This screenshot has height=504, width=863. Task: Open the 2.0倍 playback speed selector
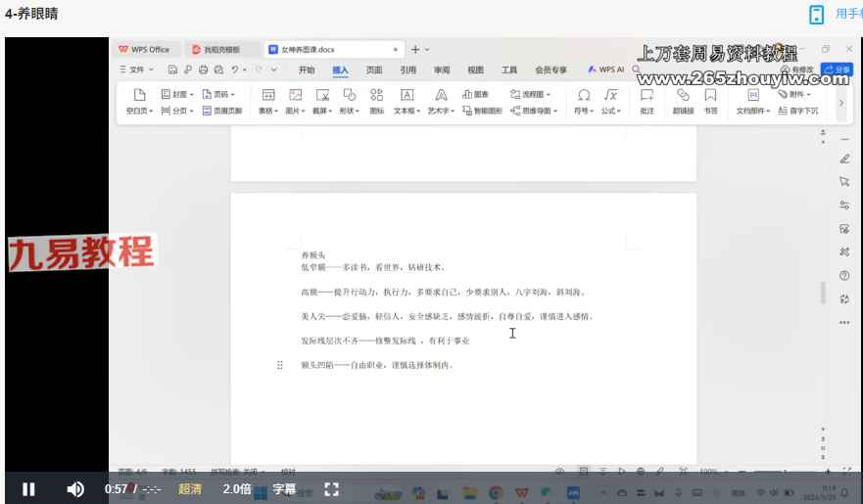[237, 488]
